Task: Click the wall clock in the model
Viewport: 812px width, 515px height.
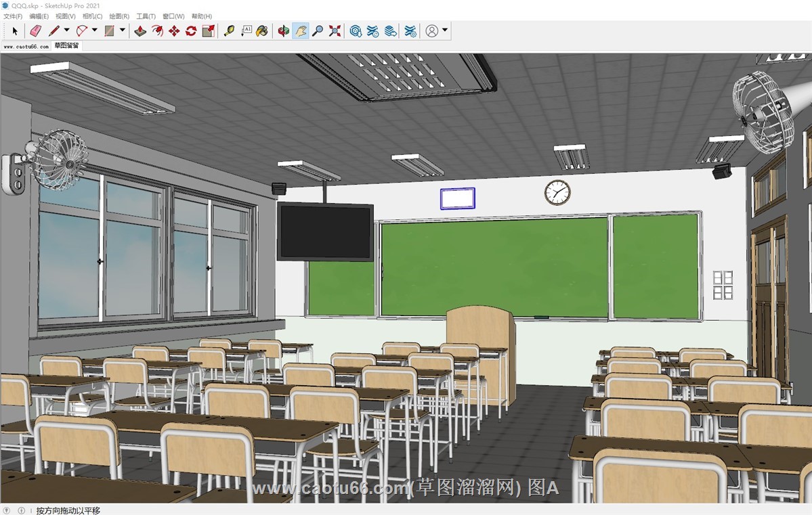Action: click(557, 192)
